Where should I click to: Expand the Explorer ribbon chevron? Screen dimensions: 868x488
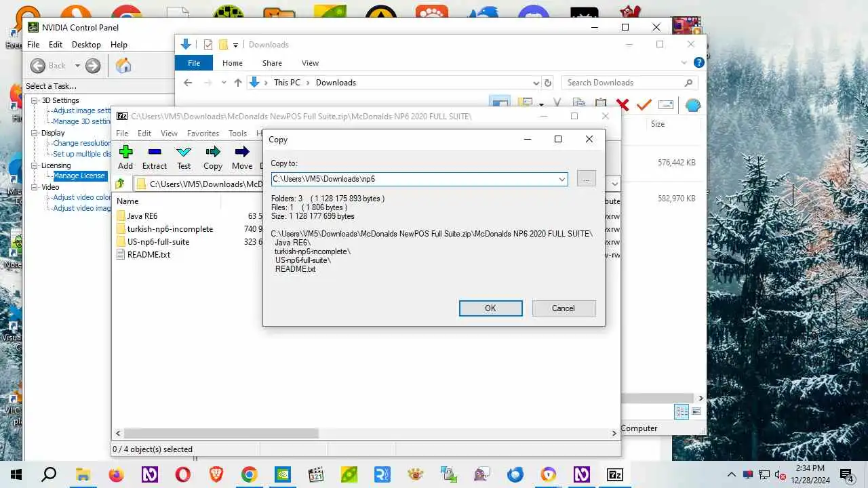click(684, 62)
